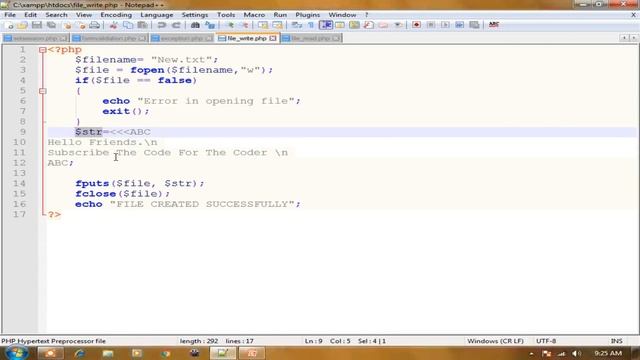Open the File menu
The image size is (640, 360).
(x=10, y=15)
